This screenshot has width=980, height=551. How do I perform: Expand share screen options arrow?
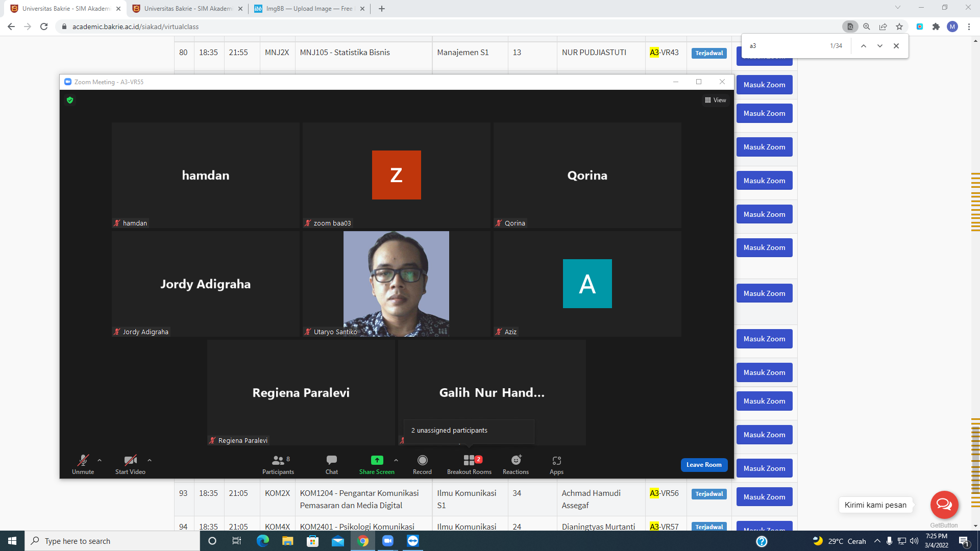click(396, 460)
